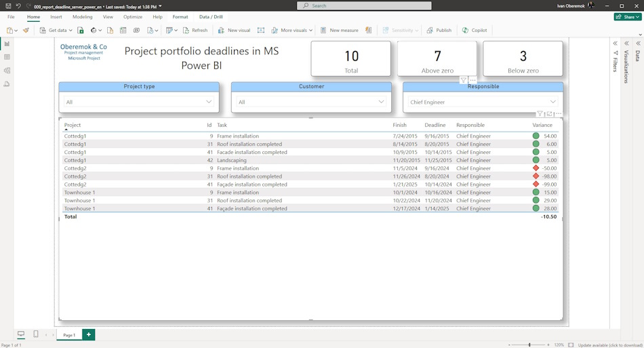Image resolution: width=644 pixels, height=348 pixels.
Task: Switch to Table view in left sidebar
Action: point(7,57)
